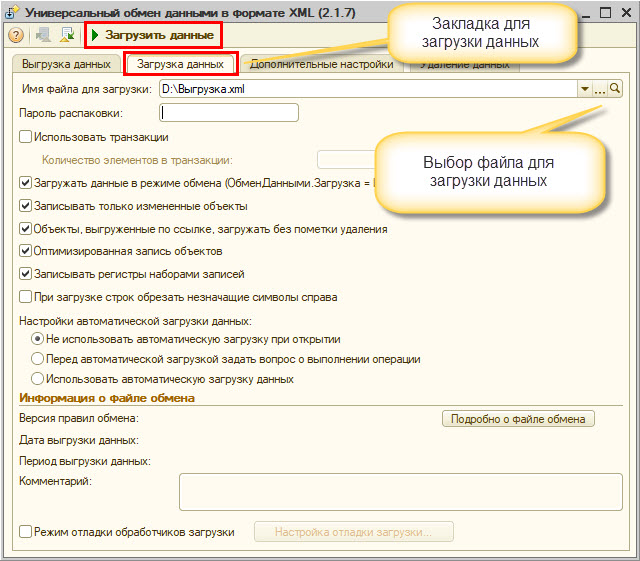Click Дата выгрузки данных label

tap(79, 440)
